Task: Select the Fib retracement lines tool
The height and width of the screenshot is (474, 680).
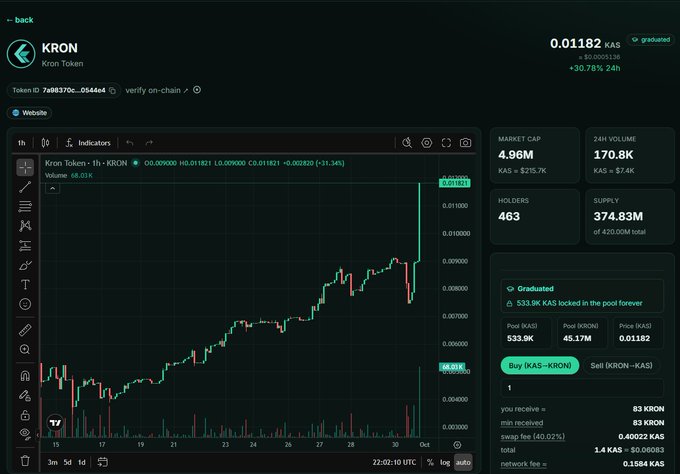Action: tap(25, 206)
